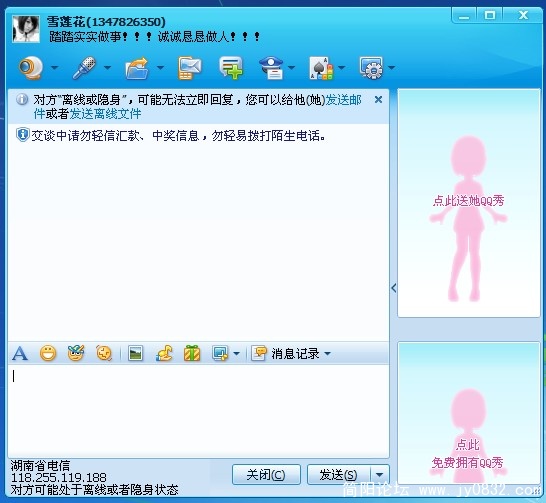The height and width of the screenshot is (503, 546).
Task: Insert a picture with image icon
Action: [135, 353]
